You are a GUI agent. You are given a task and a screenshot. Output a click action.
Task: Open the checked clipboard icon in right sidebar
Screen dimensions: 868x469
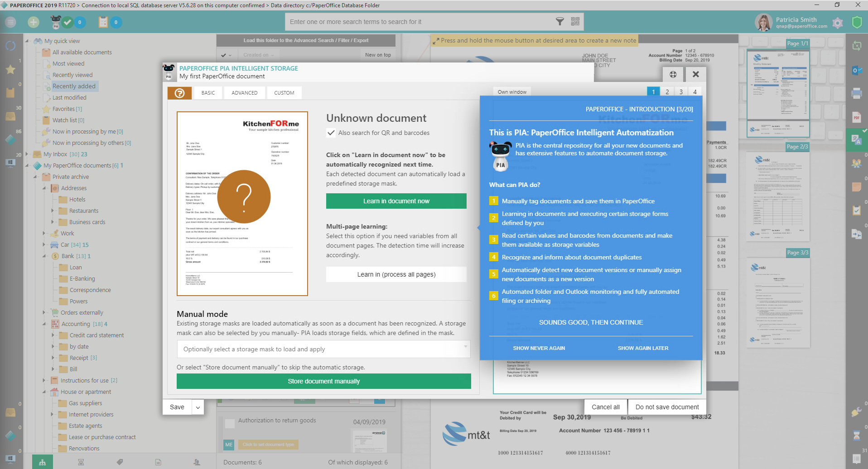pos(857,211)
